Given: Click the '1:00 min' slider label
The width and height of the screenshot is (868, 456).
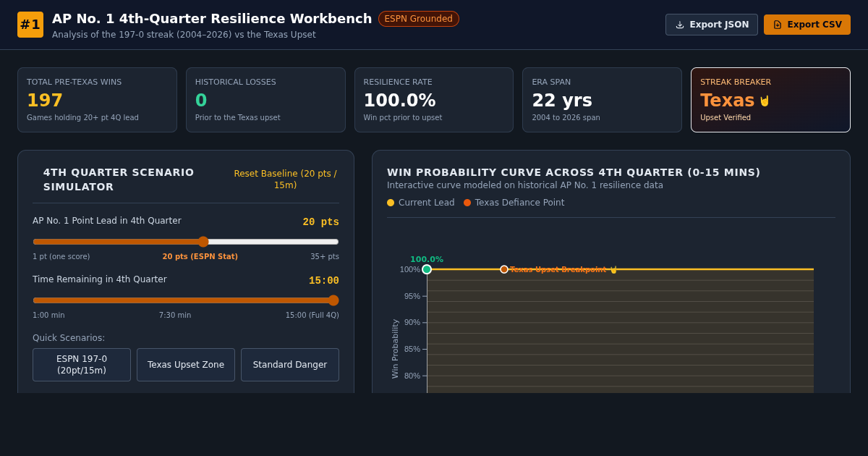Looking at the screenshot, I should (x=48, y=316).
